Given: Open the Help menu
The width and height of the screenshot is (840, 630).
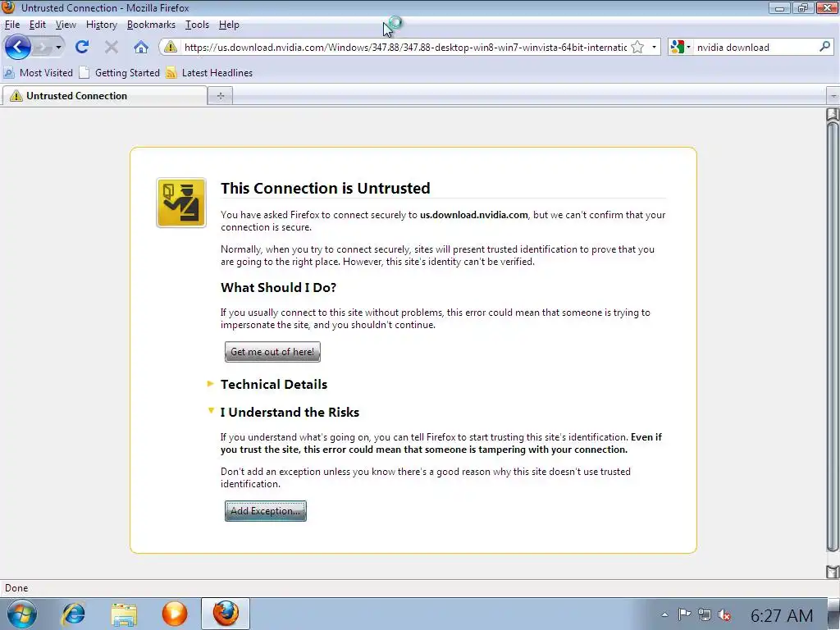Looking at the screenshot, I should click(229, 25).
